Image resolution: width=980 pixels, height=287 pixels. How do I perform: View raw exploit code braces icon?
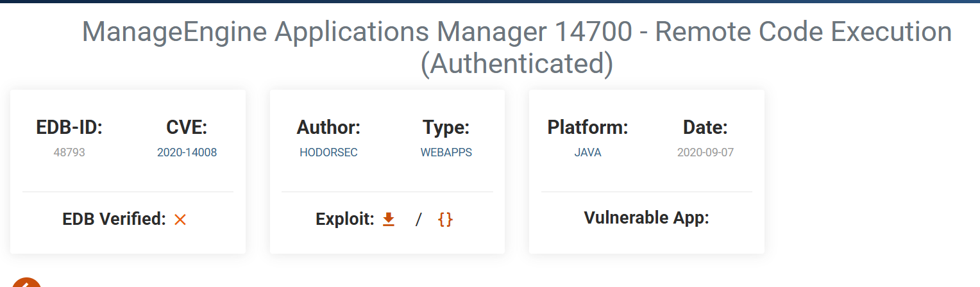pyautogui.click(x=445, y=219)
